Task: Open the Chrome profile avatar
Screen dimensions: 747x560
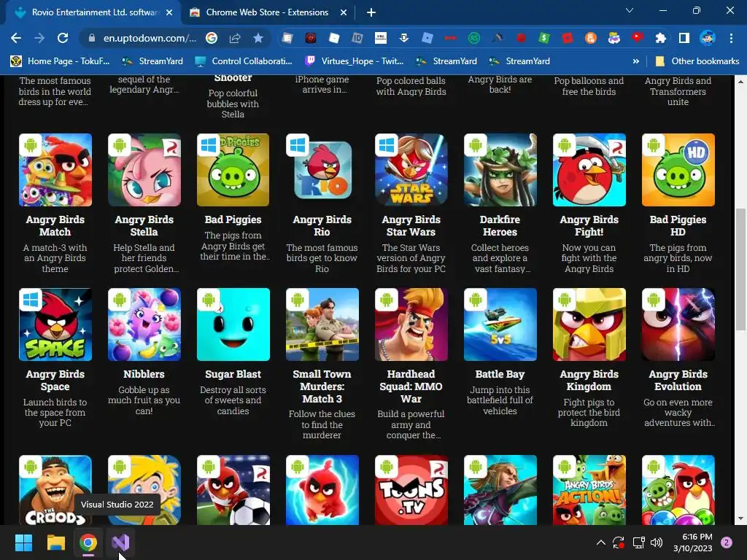Action: [708, 38]
